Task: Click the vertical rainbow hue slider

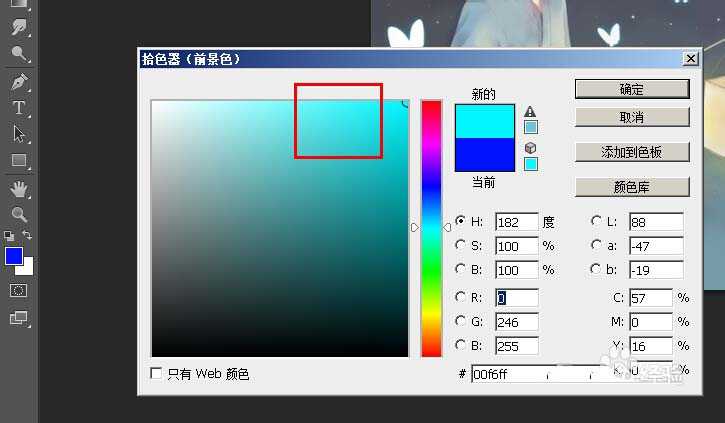Action: [x=431, y=228]
